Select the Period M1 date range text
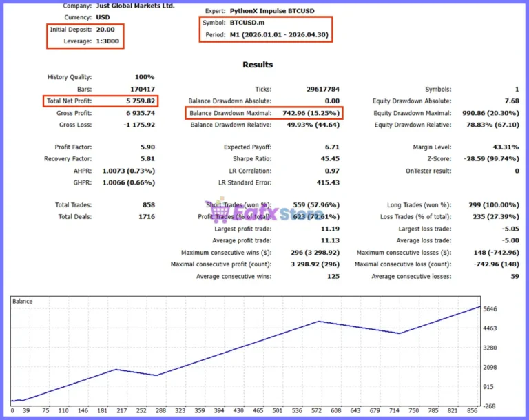 pos(279,34)
